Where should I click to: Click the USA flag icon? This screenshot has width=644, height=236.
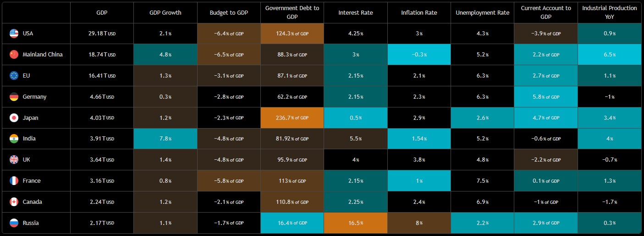(x=14, y=34)
